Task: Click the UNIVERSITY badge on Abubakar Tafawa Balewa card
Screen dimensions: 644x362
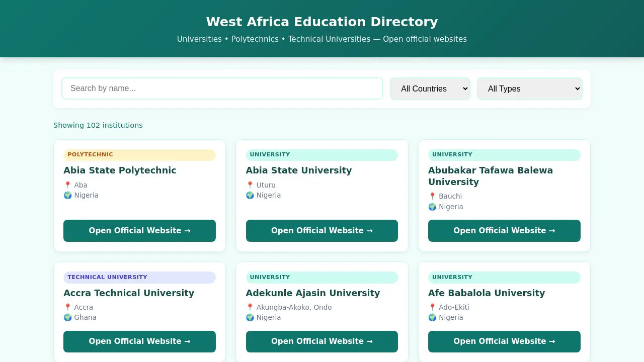Action: [x=504, y=155]
